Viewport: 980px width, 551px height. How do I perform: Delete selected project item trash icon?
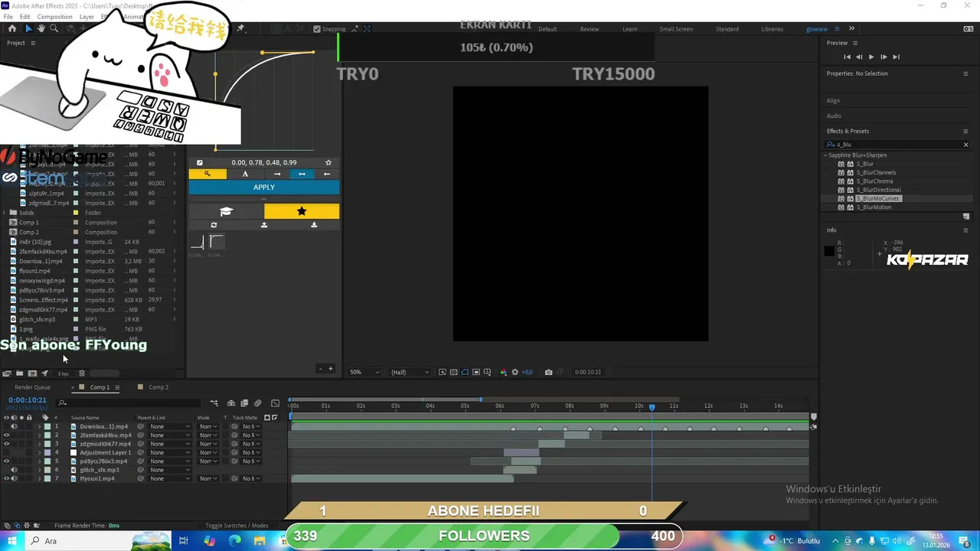click(x=82, y=373)
